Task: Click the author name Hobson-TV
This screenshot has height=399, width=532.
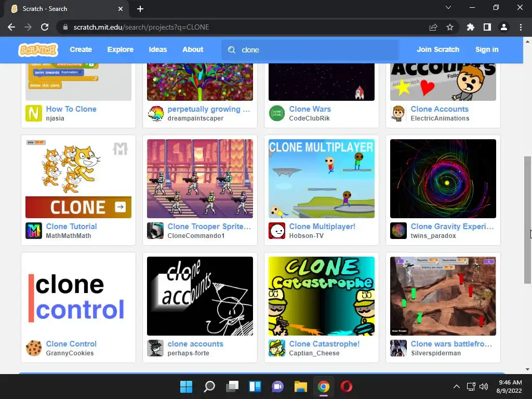Action: pos(307,236)
